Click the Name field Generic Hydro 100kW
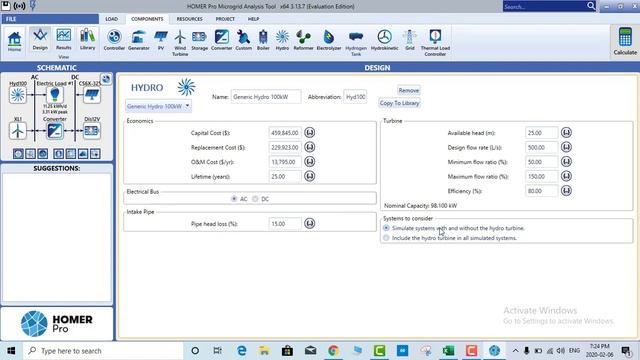The height and width of the screenshot is (360, 640). tap(266, 97)
